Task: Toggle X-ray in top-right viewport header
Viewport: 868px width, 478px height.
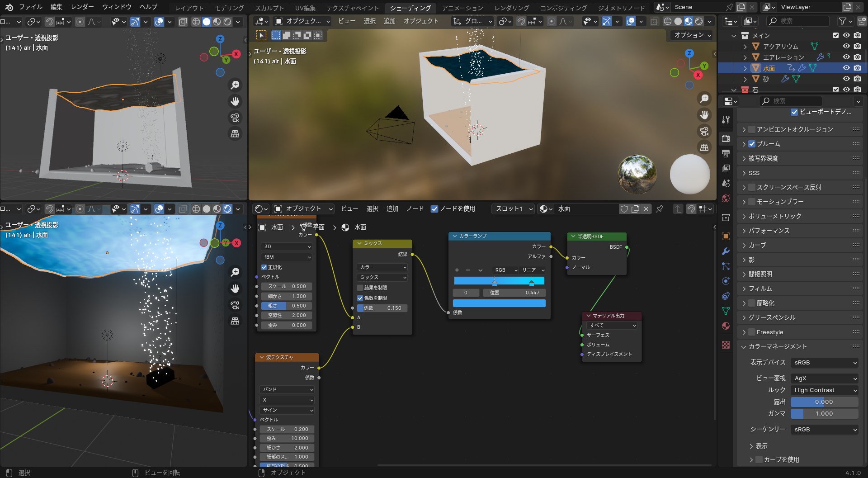Action: [x=654, y=21]
